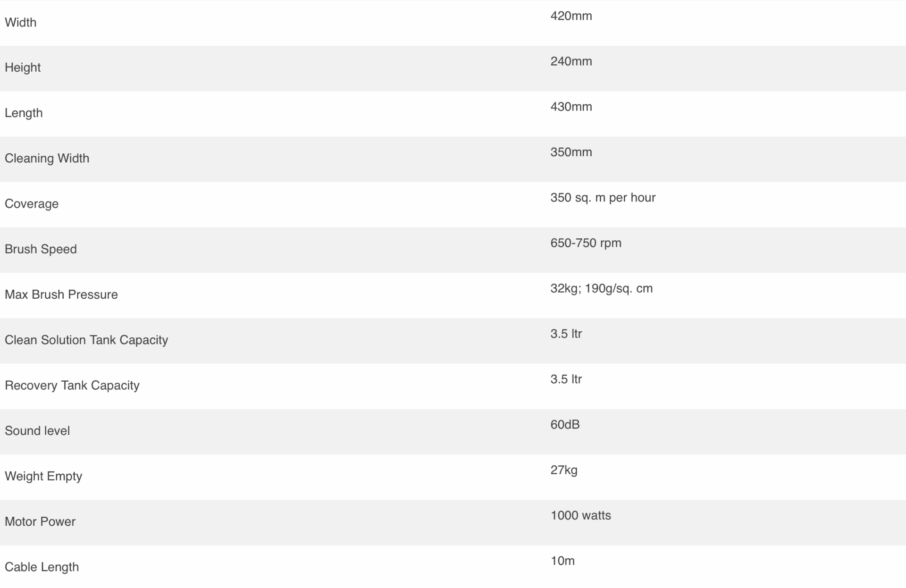Screen dimensions: 906x588
Task: Select the 240mm height value
Action: pyautogui.click(x=571, y=61)
